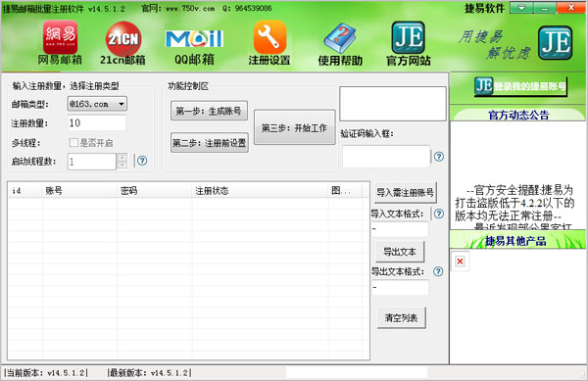Image resolution: width=588 pixels, height=381 pixels.
Task: Minimize the window from title bar
Action: [545, 8]
